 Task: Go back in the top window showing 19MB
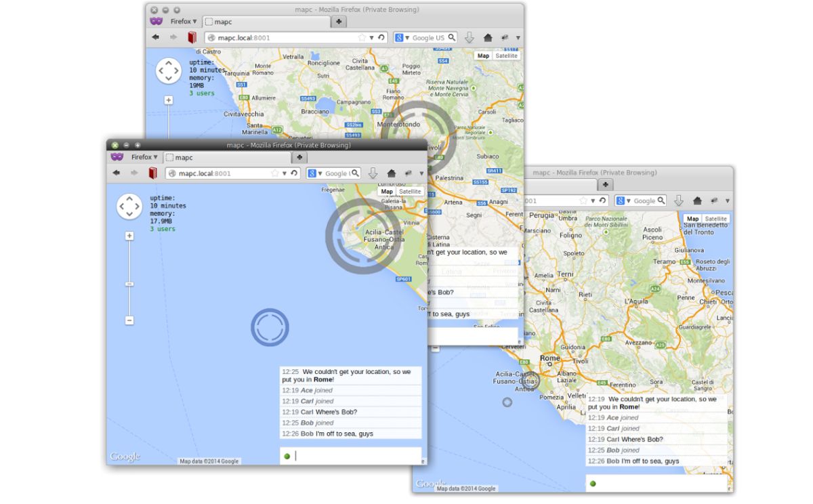pos(156,37)
